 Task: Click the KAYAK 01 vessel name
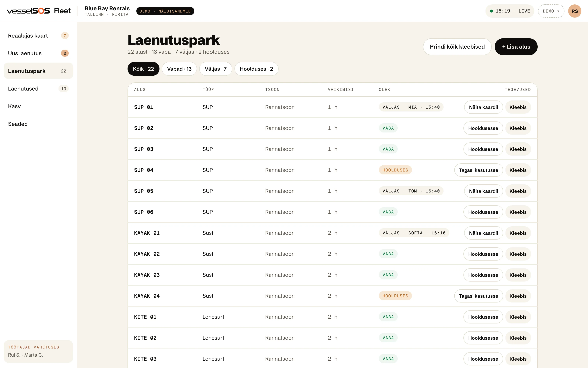[x=147, y=233]
